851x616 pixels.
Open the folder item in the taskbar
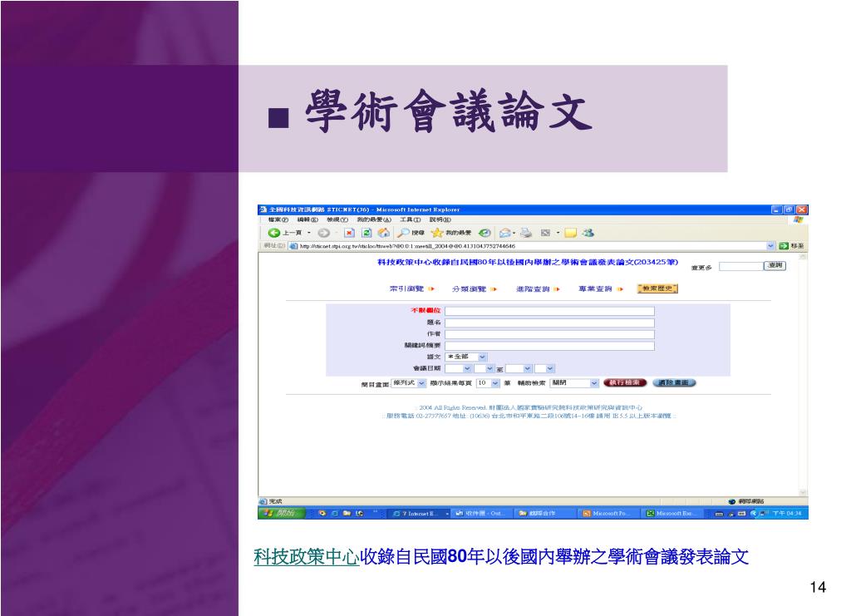[544, 513]
